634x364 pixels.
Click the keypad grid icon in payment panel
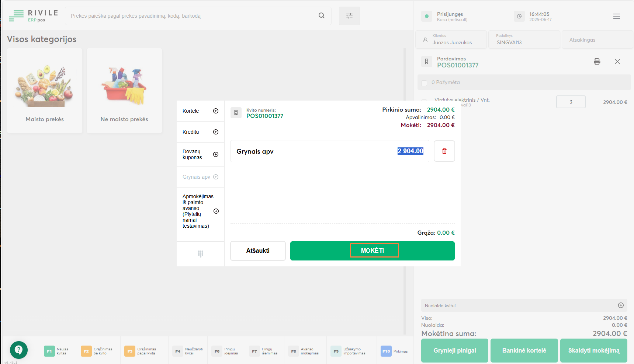click(200, 253)
